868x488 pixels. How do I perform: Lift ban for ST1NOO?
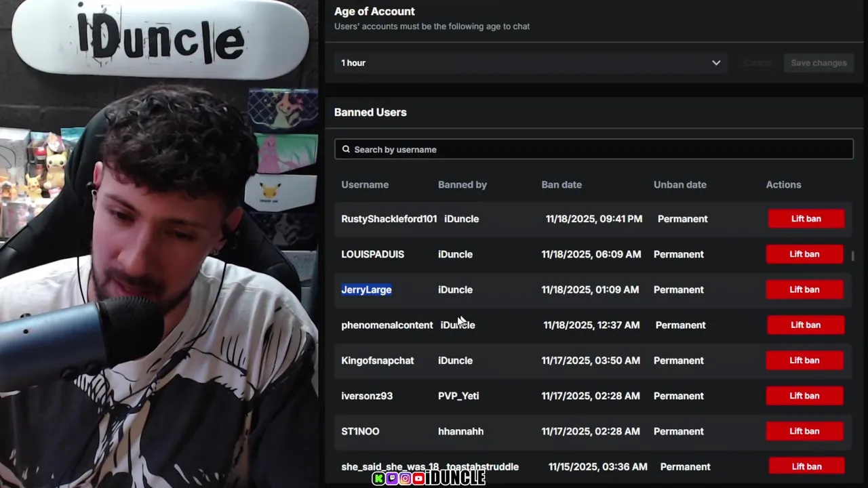coord(804,431)
